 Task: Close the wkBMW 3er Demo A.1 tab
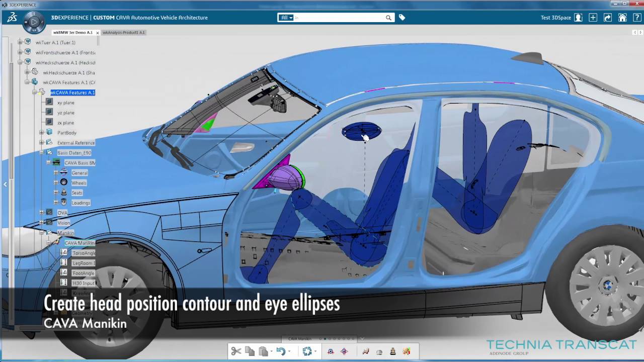(98, 33)
